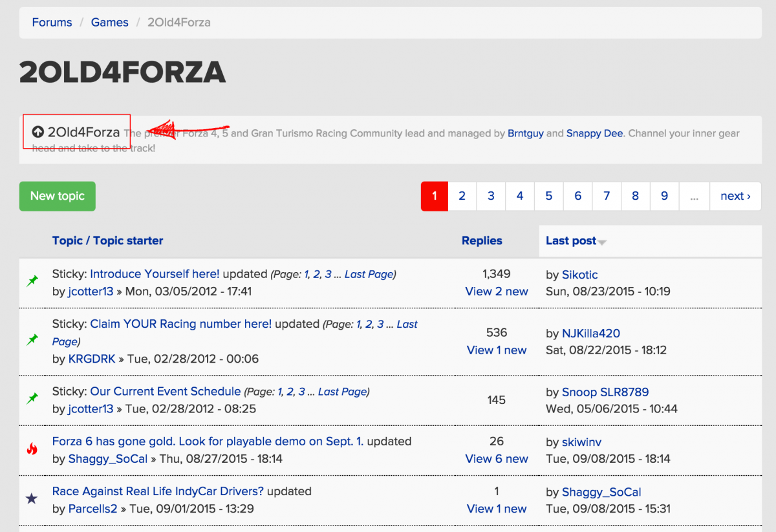
Task: Click the 145 replies count
Action: 497,400
